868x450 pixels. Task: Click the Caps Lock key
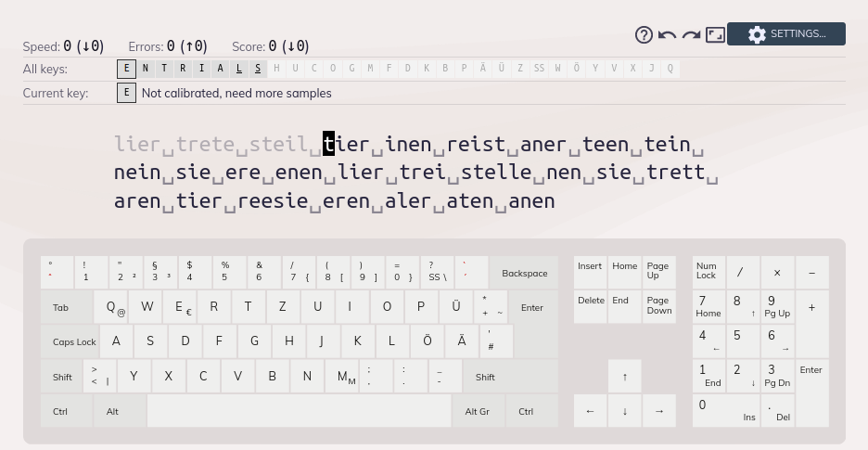pyautogui.click(x=70, y=341)
